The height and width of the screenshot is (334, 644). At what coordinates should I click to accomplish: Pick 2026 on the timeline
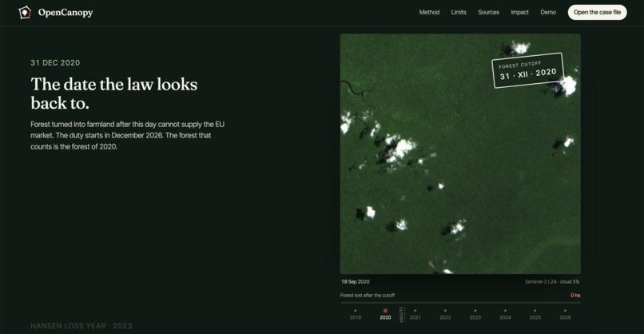[x=565, y=314]
